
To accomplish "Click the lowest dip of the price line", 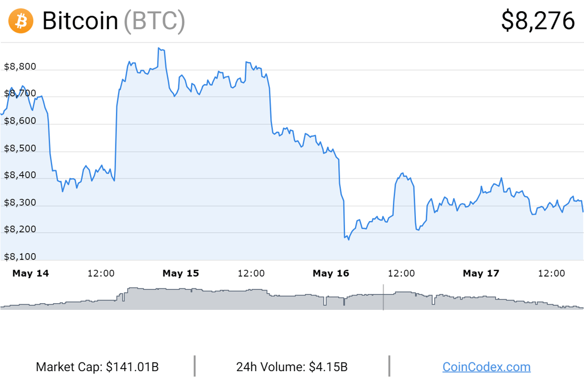I will pos(348,239).
